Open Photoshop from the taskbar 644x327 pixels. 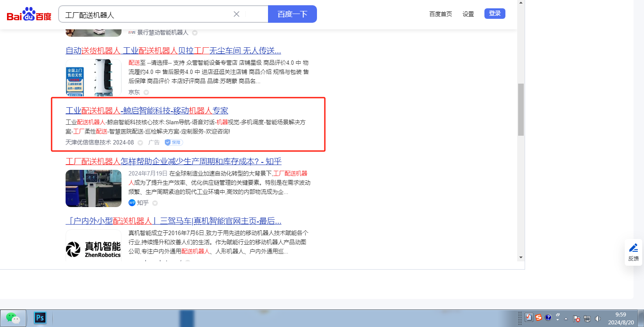[x=40, y=318]
